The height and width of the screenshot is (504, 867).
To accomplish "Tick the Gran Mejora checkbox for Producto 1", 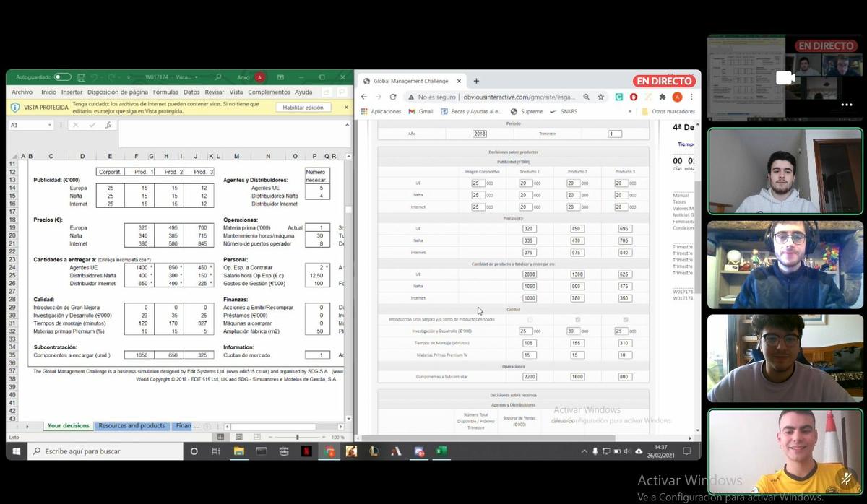I will [x=530, y=319].
